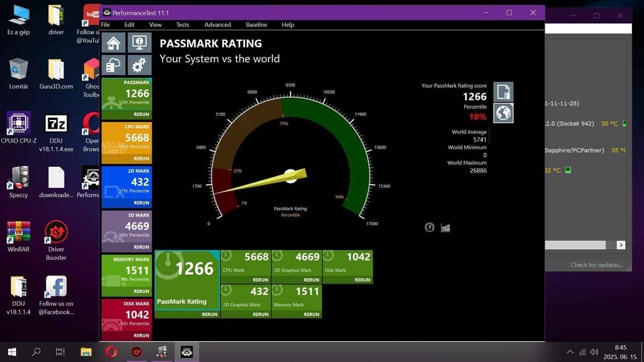Click the globe world comparison icon
The image size is (644, 362).
tap(503, 113)
